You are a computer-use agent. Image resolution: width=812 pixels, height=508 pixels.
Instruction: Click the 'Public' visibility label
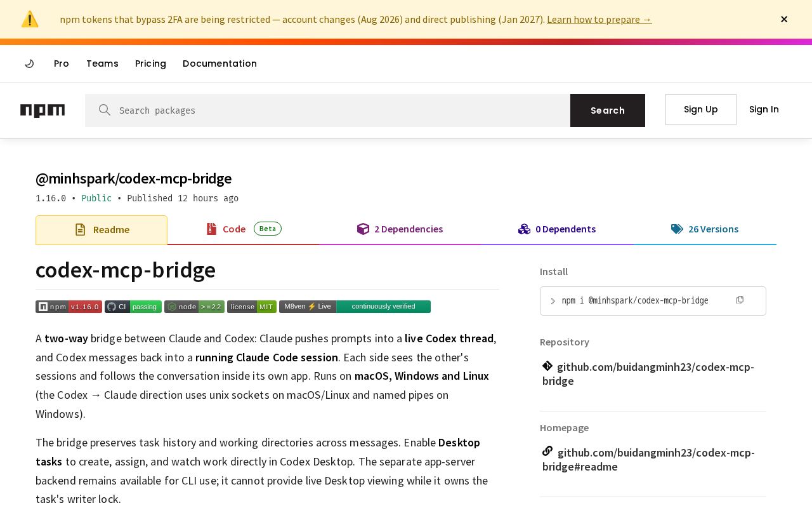click(96, 198)
